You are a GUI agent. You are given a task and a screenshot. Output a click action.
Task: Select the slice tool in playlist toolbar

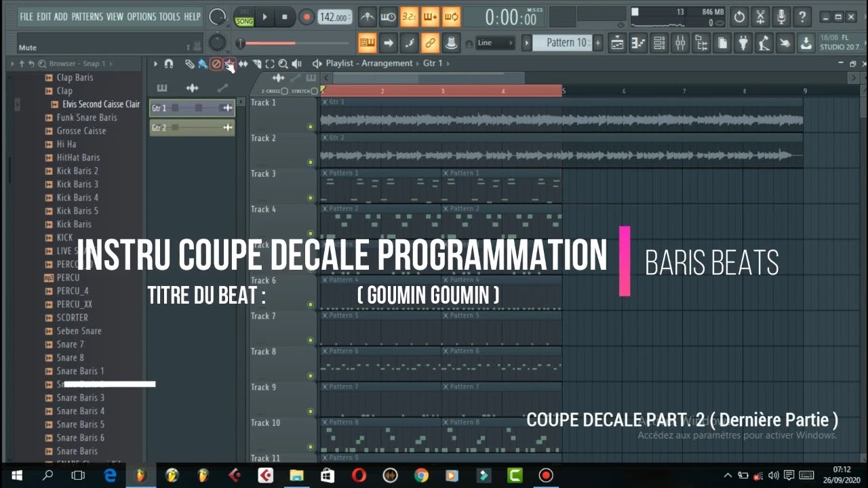coord(256,64)
